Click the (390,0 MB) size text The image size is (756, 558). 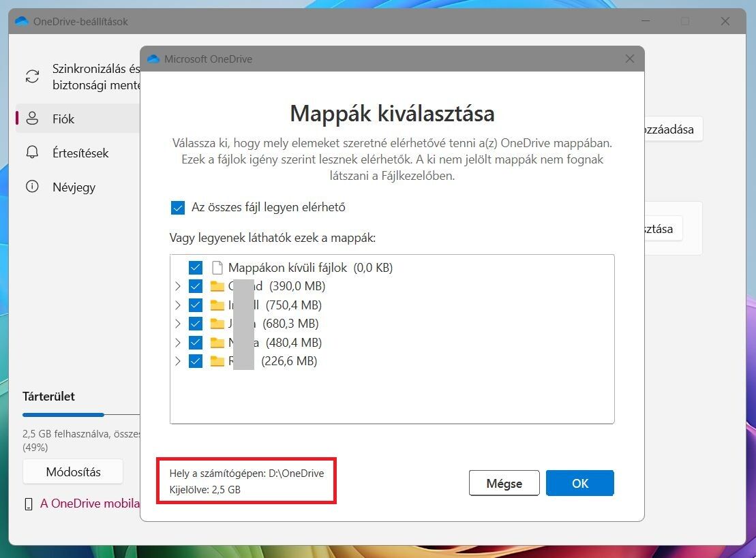[x=297, y=286]
